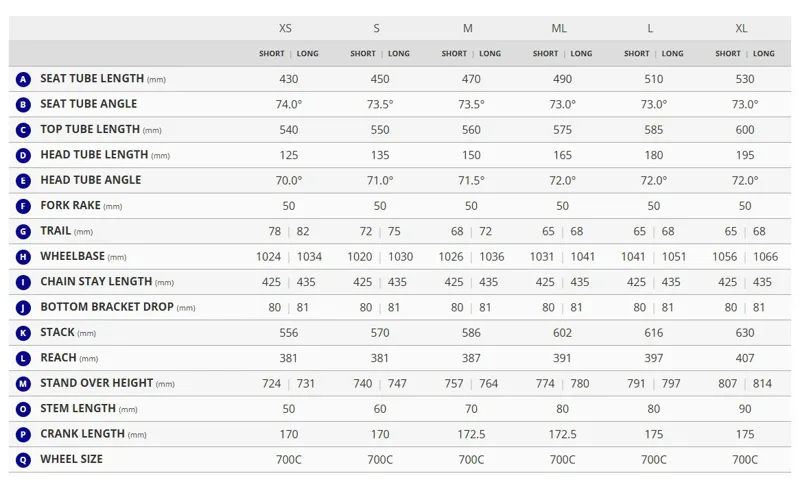Click the D icon for Head Tube Length
Image resolution: width=800 pixels, height=489 pixels.
[23, 155]
